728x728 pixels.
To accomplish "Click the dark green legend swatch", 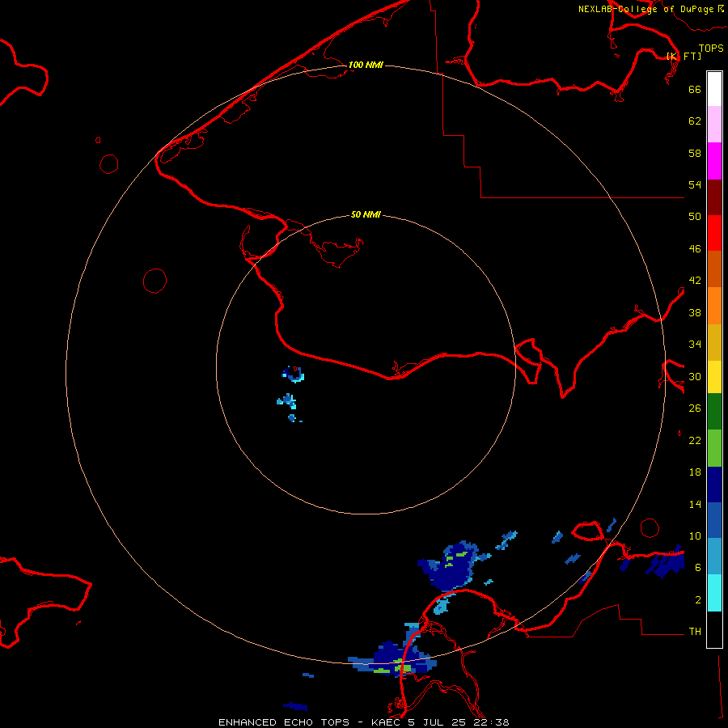I will (x=714, y=412).
